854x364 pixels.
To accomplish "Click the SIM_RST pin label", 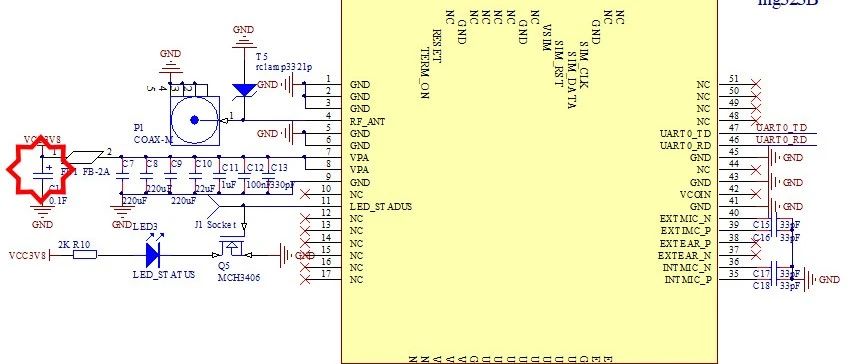I will click(558, 65).
